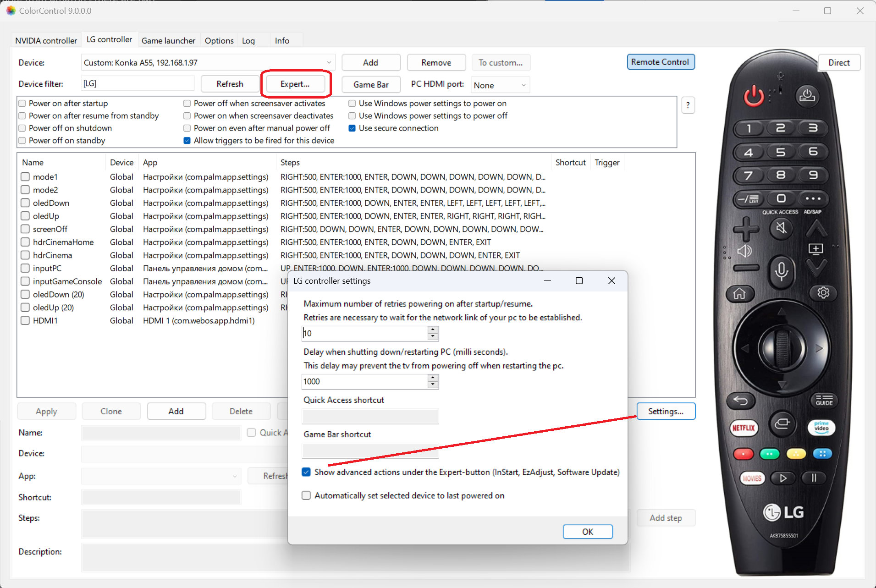The height and width of the screenshot is (588, 876).
Task: Tick the hdrCinema preset checkbox
Action: point(25,255)
